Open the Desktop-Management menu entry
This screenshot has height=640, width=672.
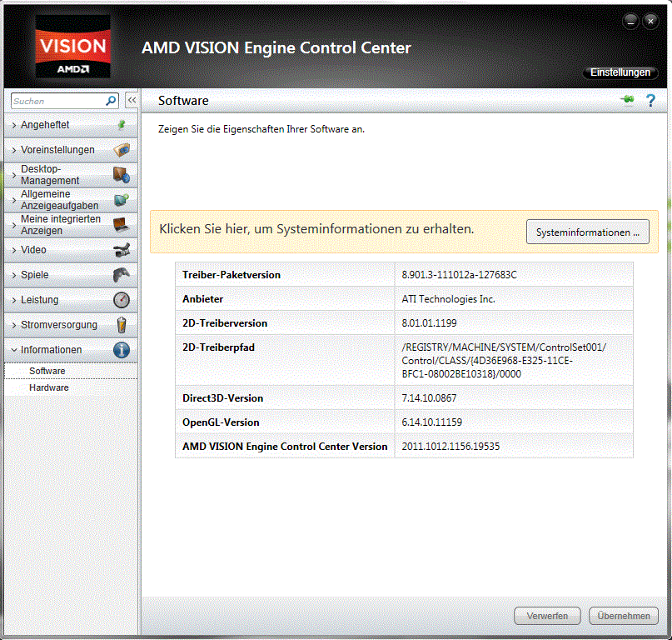[71, 175]
